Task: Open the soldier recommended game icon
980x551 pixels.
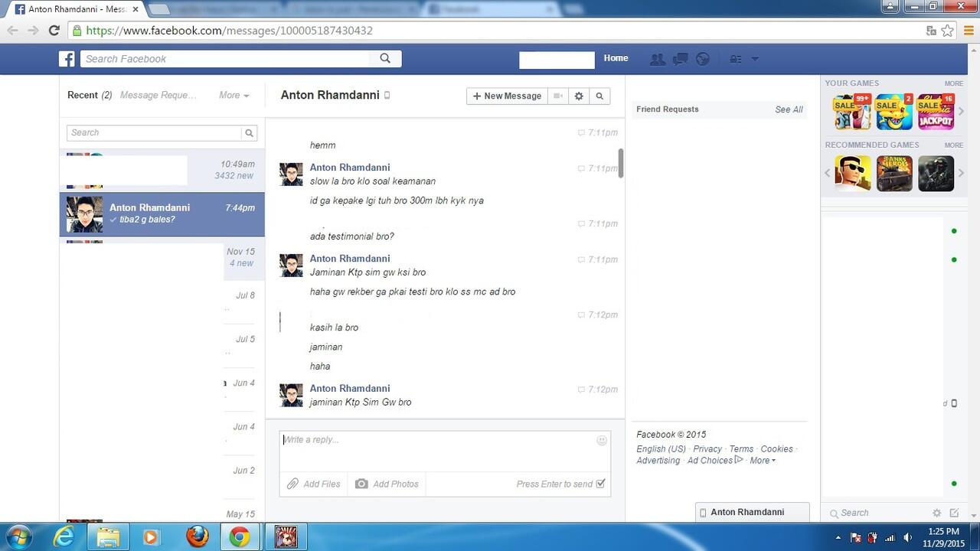Action: coord(936,174)
